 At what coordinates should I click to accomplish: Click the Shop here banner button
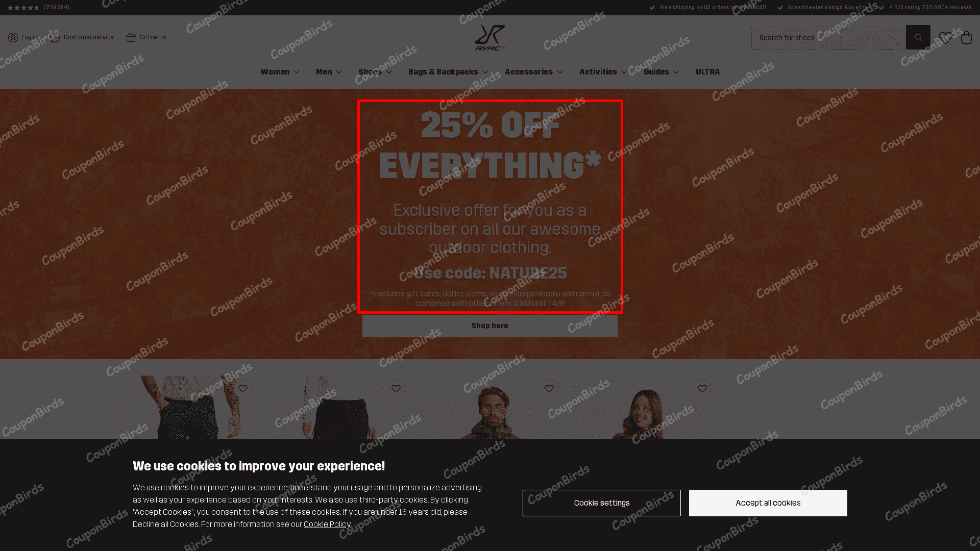pos(490,326)
